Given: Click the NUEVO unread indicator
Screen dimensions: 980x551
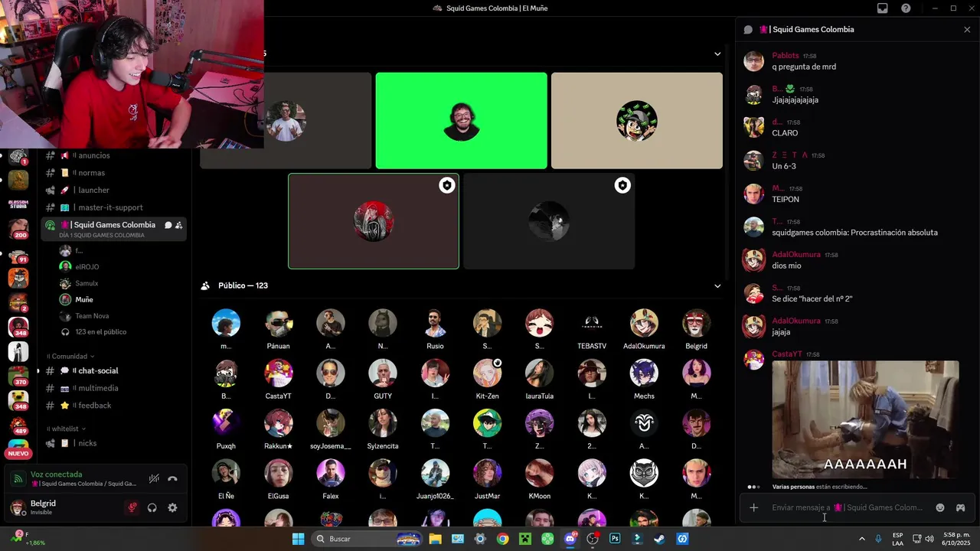Looking at the screenshot, I should (x=18, y=453).
